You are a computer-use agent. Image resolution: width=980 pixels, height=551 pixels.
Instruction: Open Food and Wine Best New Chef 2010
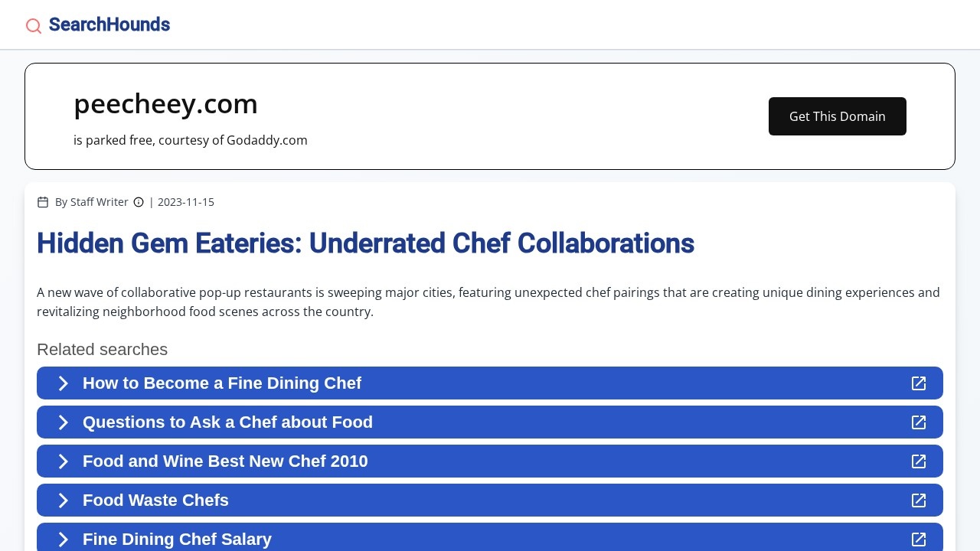point(225,461)
